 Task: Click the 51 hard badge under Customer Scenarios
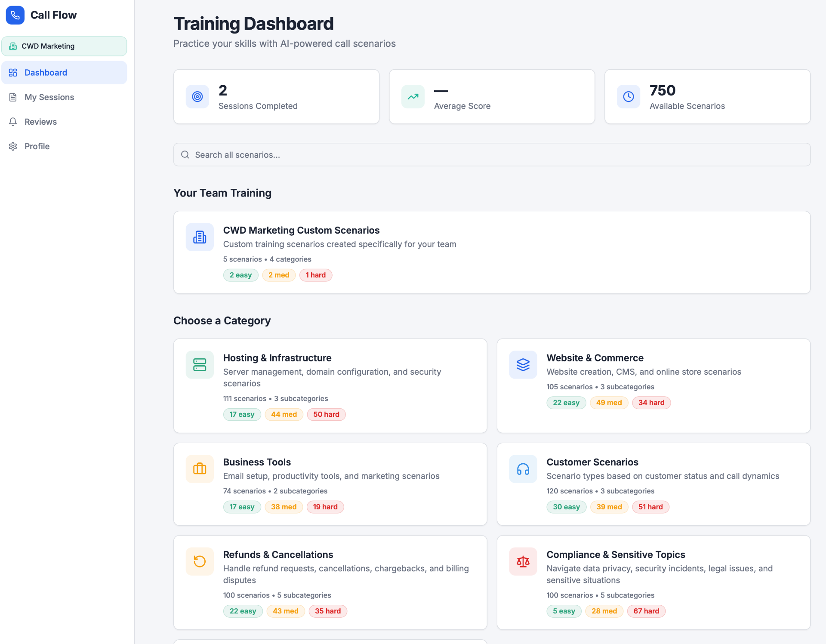[x=650, y=507]
